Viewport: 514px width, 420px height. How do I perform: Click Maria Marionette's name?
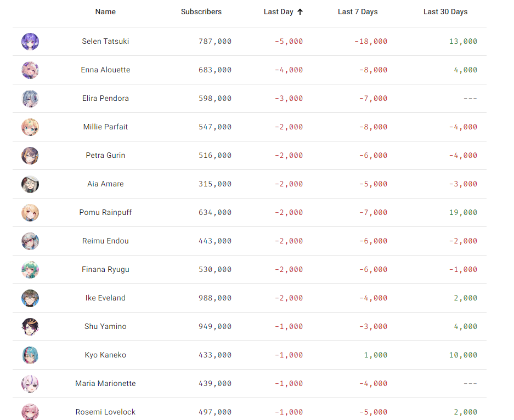tap(105, 383)
